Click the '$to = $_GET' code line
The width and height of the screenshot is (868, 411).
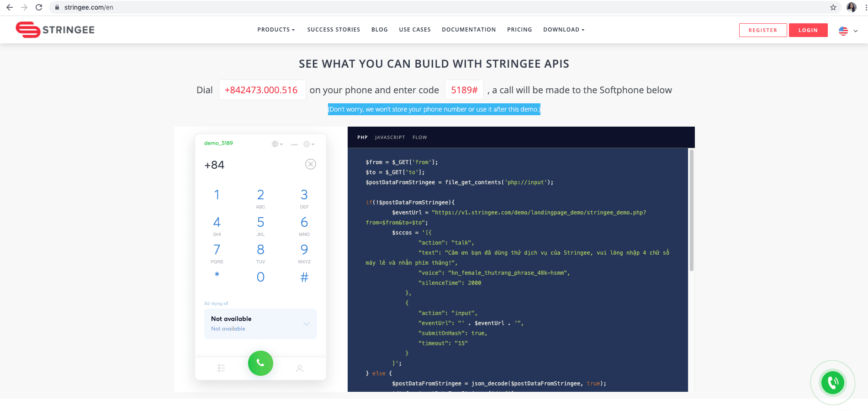[x=395, y=172]
